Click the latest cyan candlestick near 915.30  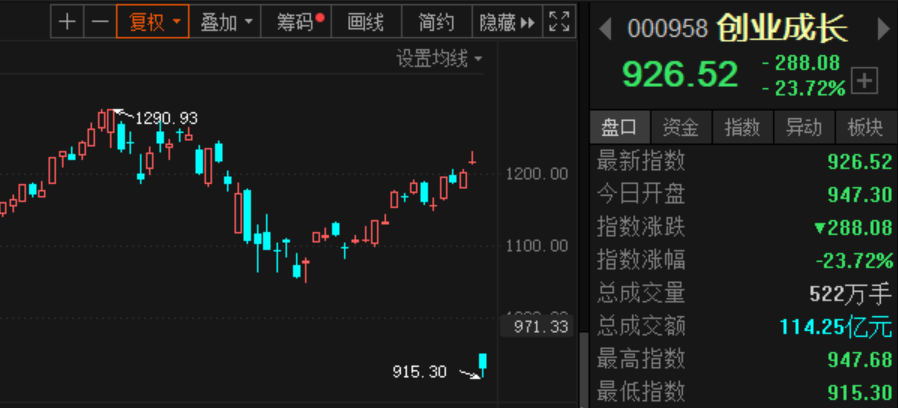click(x=483, y=364)
